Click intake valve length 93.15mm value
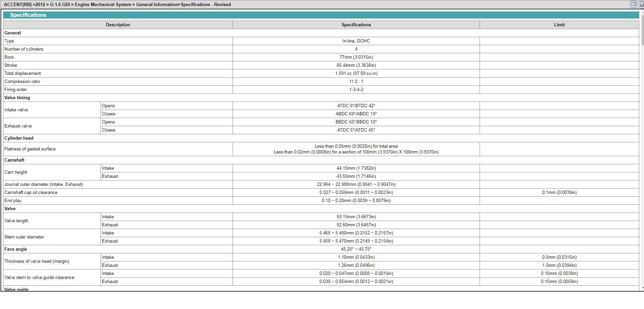Viewport: 644px width, 309px height. click(356, 217)
